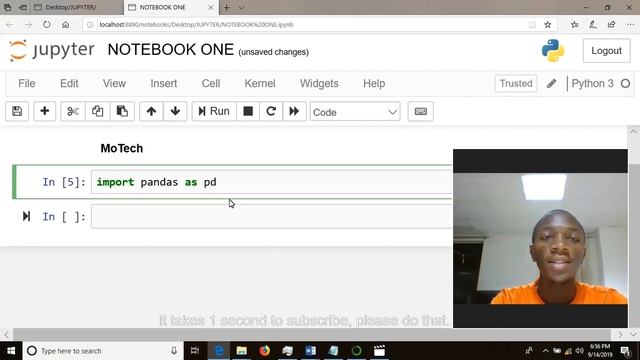
Task: Click the Python logo icon
Action: tap(553, 51)
